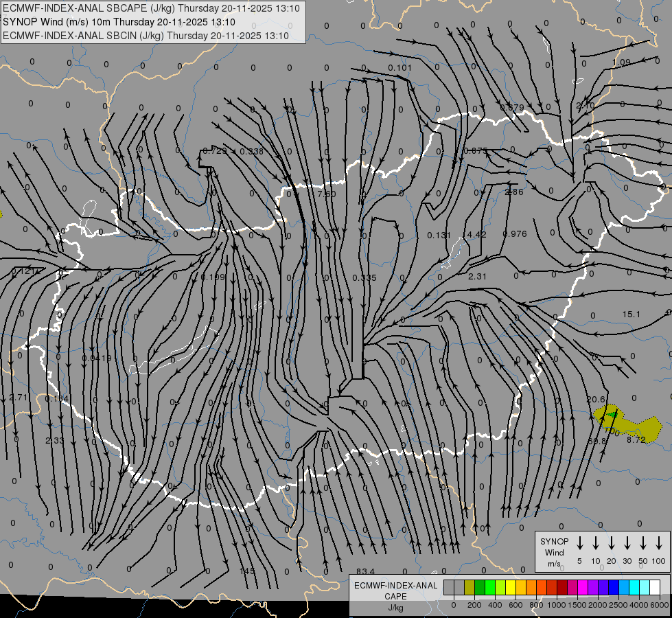Image resolution: width=672 pixels, height=618 pixels.
Task: Click the wind arrow above the 10 label
Action: click(x=595, y=543)
